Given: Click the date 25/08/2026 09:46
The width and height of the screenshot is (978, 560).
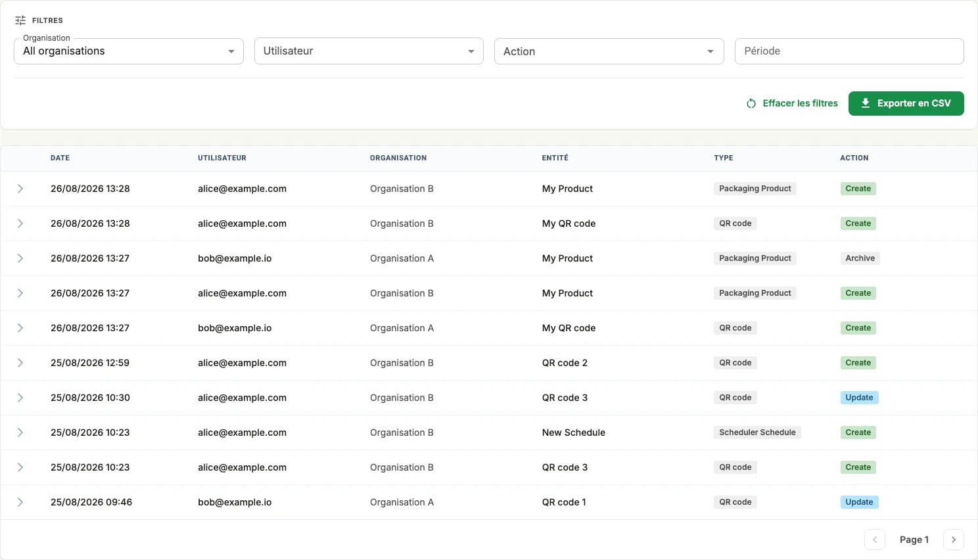Looking at the screenshot, I should pyautogui.click(x=91, y=502).
